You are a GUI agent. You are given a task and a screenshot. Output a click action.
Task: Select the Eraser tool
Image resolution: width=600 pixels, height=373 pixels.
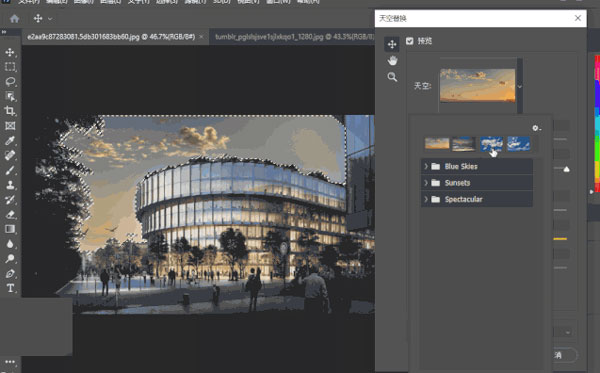point(10,215)
